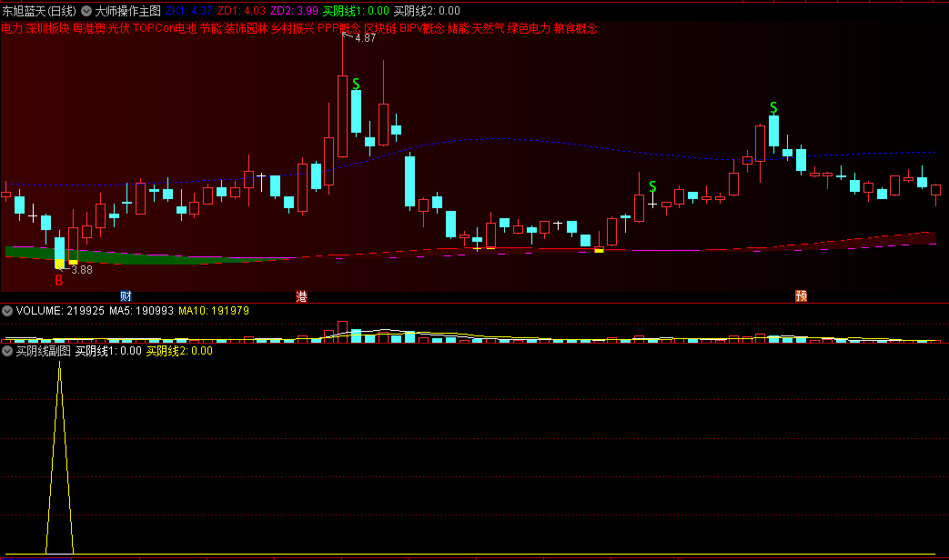
Task: Open the 光伏 concept tag
Action: pos(118,28)
